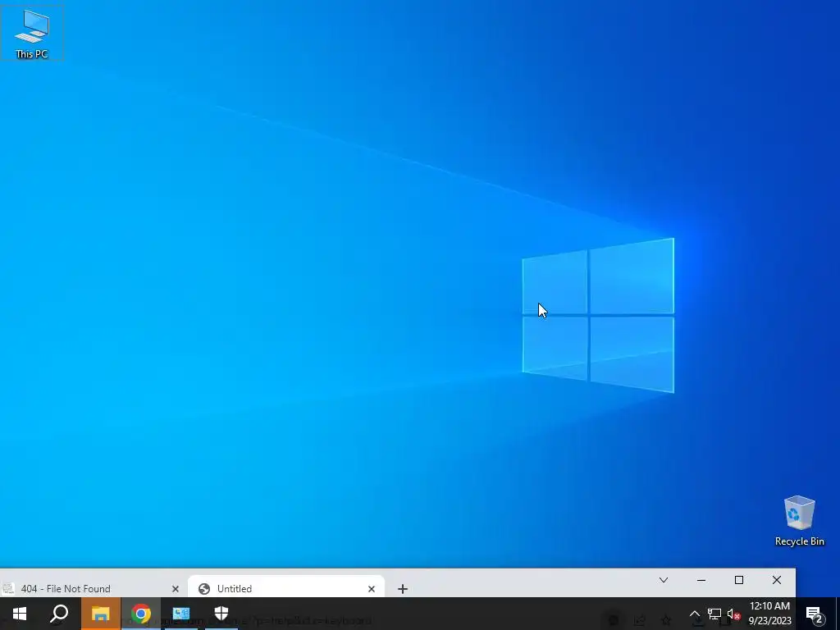Open File Explorer from the taskbar

pos(100,614)
